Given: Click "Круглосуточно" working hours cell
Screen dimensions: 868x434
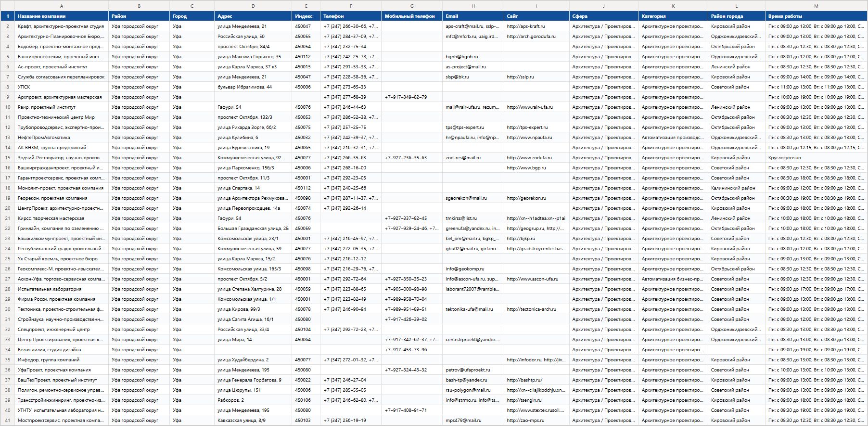Looking at the screenshot, I should (x=816, y=157).
